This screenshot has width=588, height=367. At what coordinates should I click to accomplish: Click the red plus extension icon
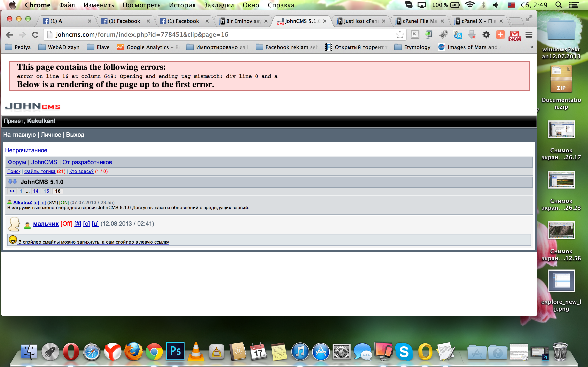(500, 35)
